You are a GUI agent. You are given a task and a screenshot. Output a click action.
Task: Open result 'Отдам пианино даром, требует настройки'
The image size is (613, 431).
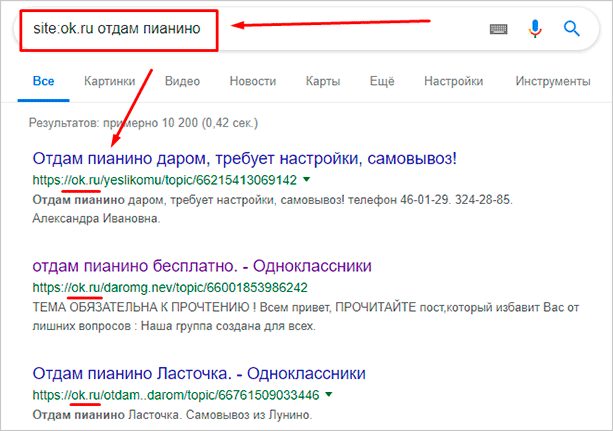click(245, 159)
